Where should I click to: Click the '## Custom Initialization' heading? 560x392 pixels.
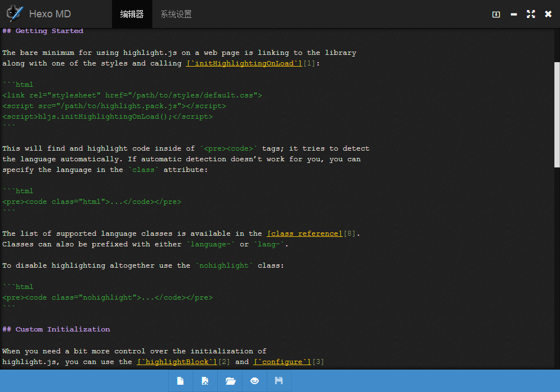[x=56, y=329]
